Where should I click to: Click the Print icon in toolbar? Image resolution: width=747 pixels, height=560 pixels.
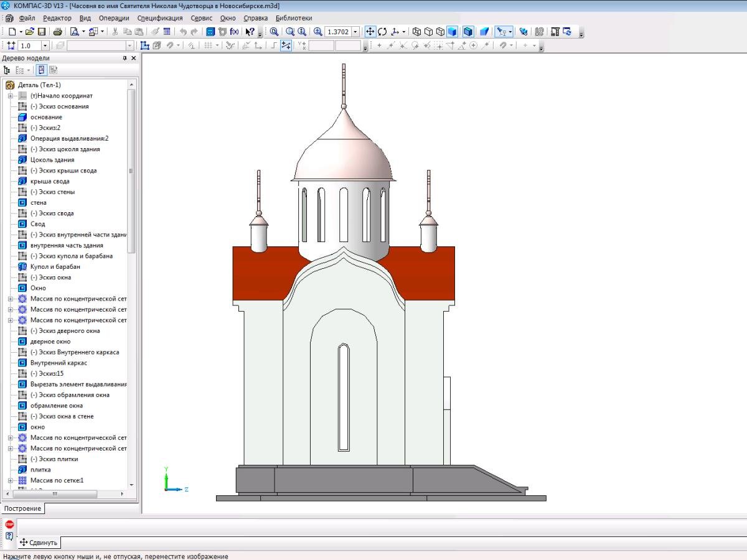57,32
